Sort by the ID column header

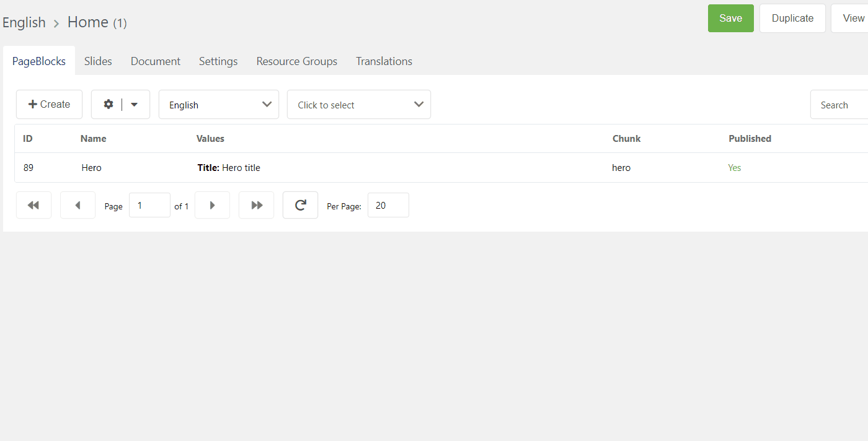28,139
